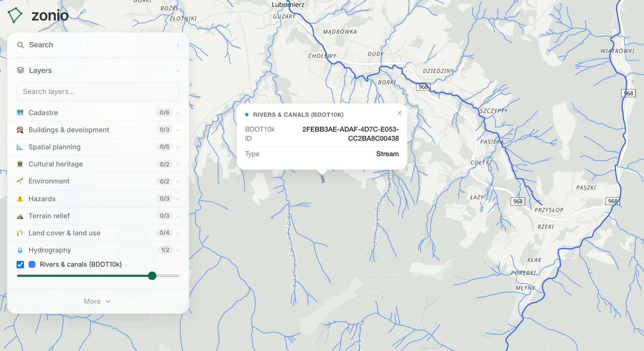
Task: Expand the Cadastre group arrow
Action: [x=178, y=113]
